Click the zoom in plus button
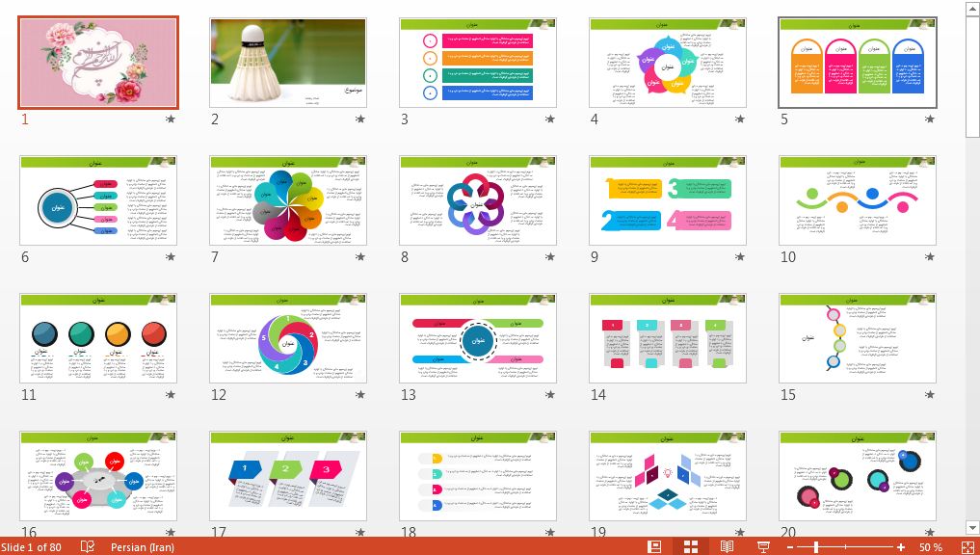The width and height of the screenshot is (980, 555). click(901, 547)
